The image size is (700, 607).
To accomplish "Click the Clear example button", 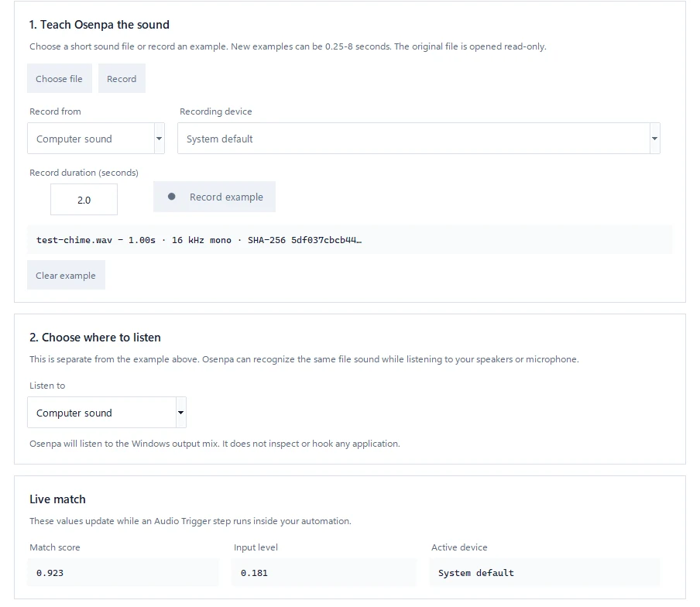I will pyautogui.click(x=66, y=276).
